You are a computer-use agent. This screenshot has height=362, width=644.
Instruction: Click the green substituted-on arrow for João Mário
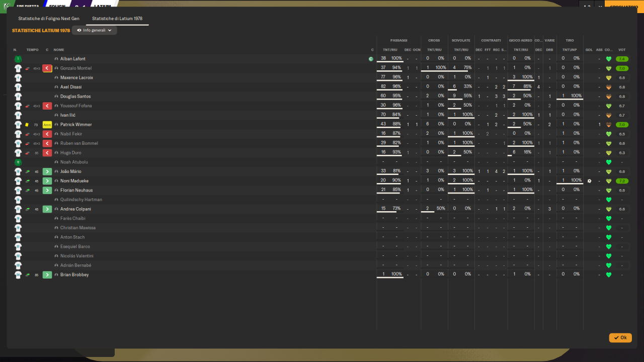click(47, 171)
